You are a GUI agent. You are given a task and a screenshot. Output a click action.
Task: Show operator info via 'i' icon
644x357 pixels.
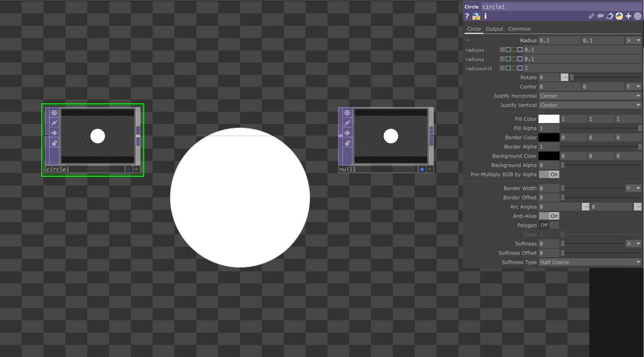coord(486,16)
